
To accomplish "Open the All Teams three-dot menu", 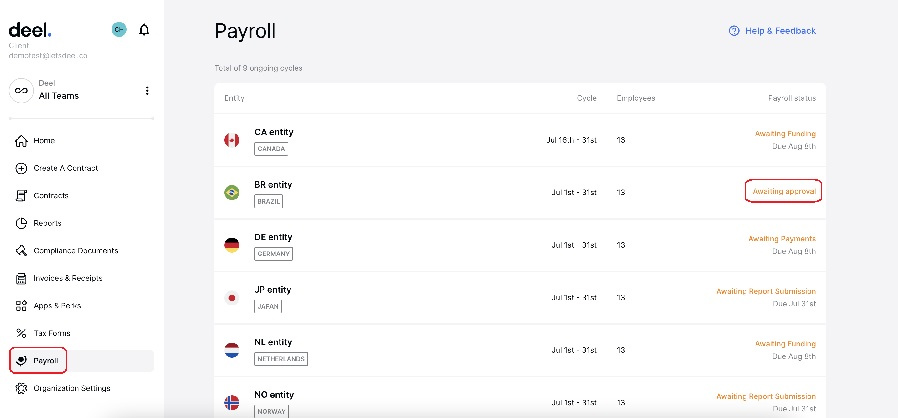I will [147, 90].
